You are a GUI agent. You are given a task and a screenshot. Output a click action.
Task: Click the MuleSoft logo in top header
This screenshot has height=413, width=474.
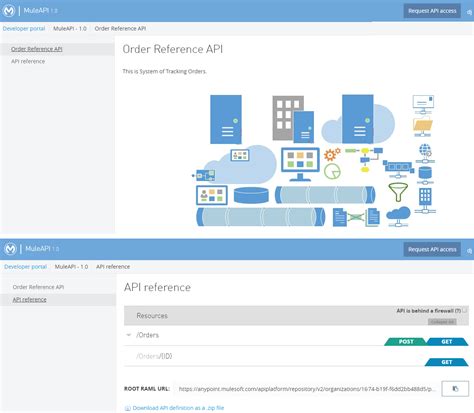coord(9,11)
